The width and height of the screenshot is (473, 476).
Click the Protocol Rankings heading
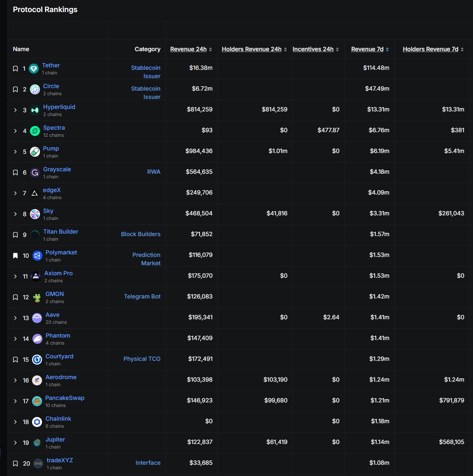tap(45, 10)
